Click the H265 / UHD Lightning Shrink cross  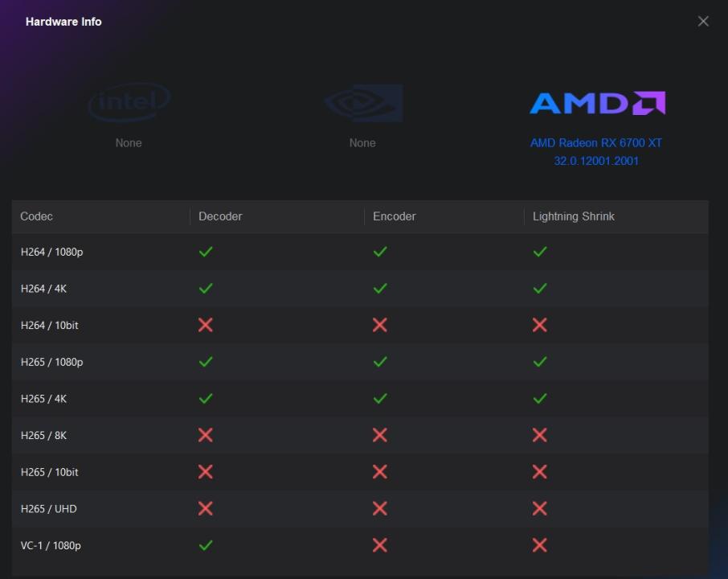click(x=540, y=508)
